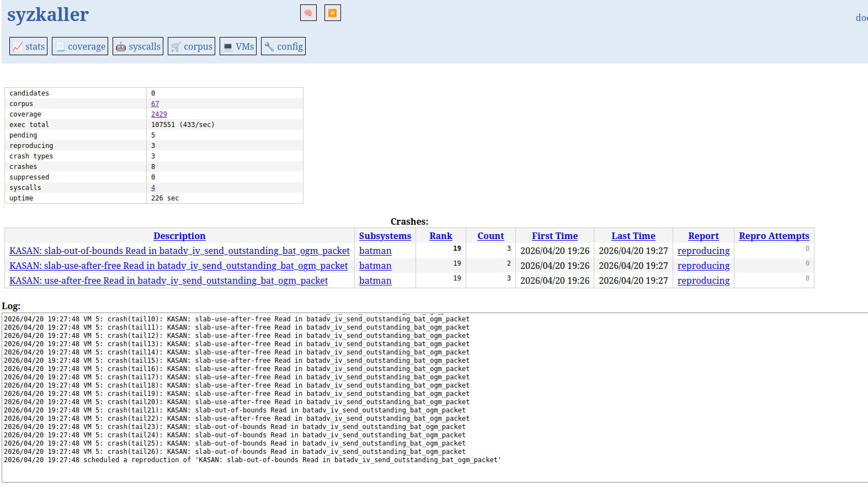The image size is (868, 487).
Task: Open the VMs page
Action: click(x=238, y=46)
